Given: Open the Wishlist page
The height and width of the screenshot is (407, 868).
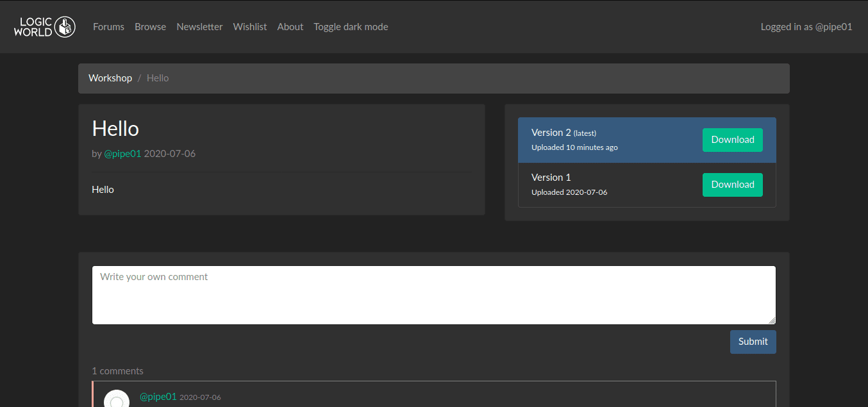Looking at the screenshot, I should (250, 27).
